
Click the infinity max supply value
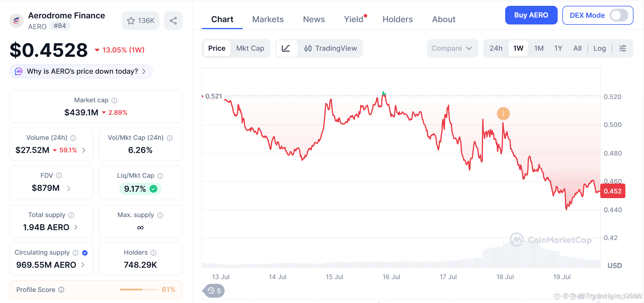pyautogui.click(x=140, y=228)
